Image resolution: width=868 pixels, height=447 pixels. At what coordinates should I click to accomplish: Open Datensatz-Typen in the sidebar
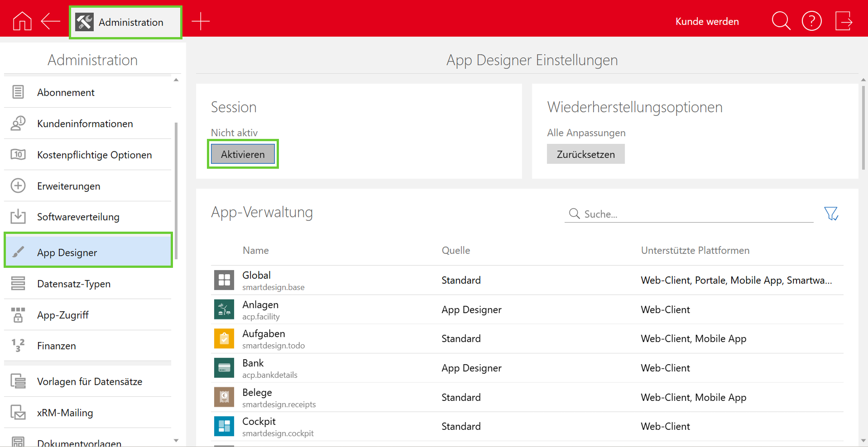[x=74, y=284]
